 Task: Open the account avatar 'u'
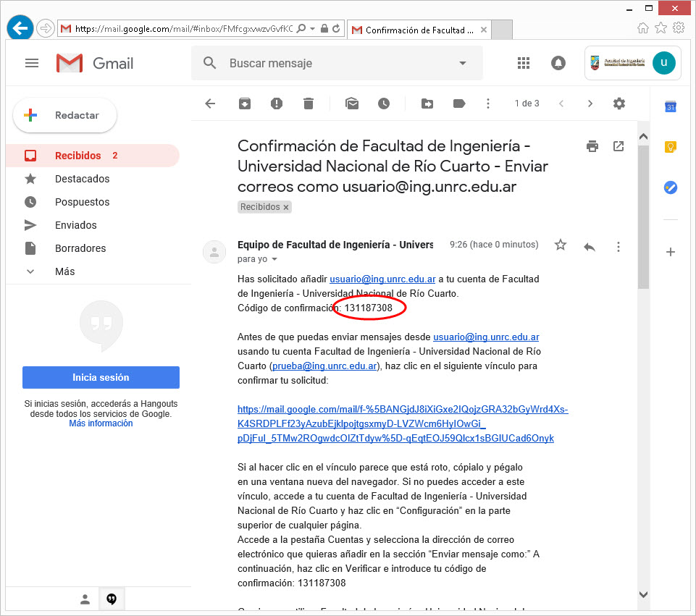(663, 63)
